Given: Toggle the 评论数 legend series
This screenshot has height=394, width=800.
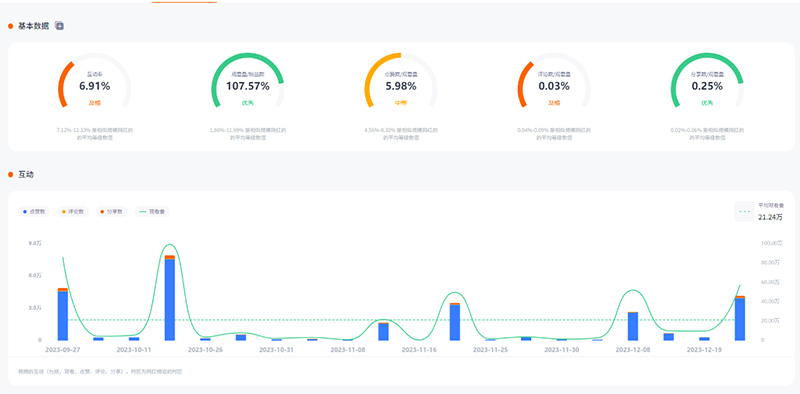Looking at the screenshot, I should click(73, 211).
